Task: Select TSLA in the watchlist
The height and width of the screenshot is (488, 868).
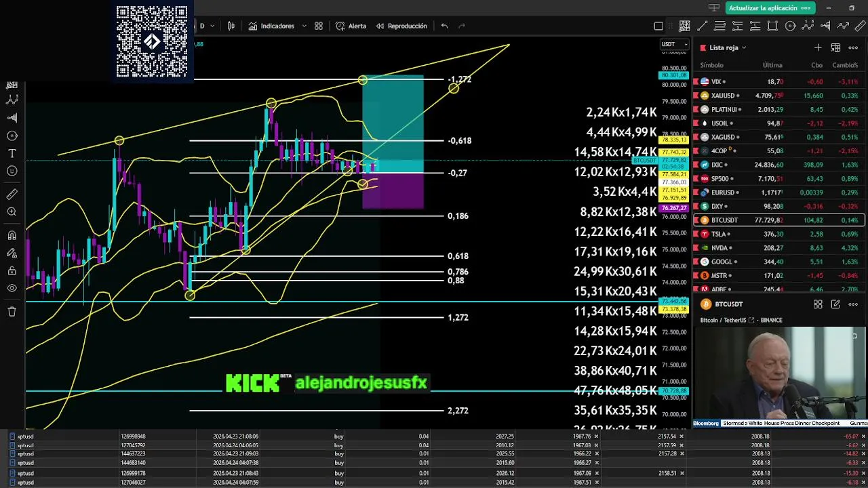Action: [x=779, y=234]
